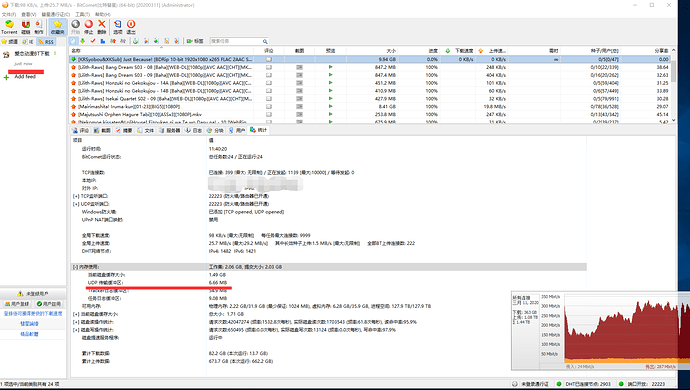
Task: Expand the [+] disk cache size row
Action: [x=76, y=314]
